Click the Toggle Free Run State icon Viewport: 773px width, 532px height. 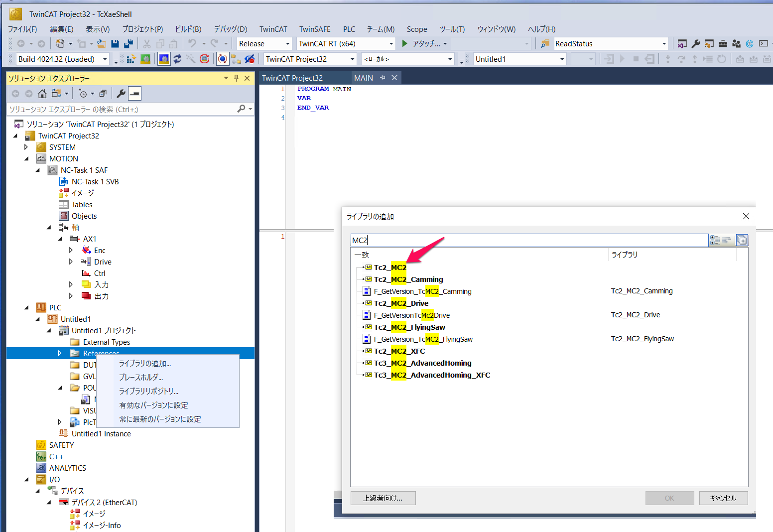click(x=204, y=59)
